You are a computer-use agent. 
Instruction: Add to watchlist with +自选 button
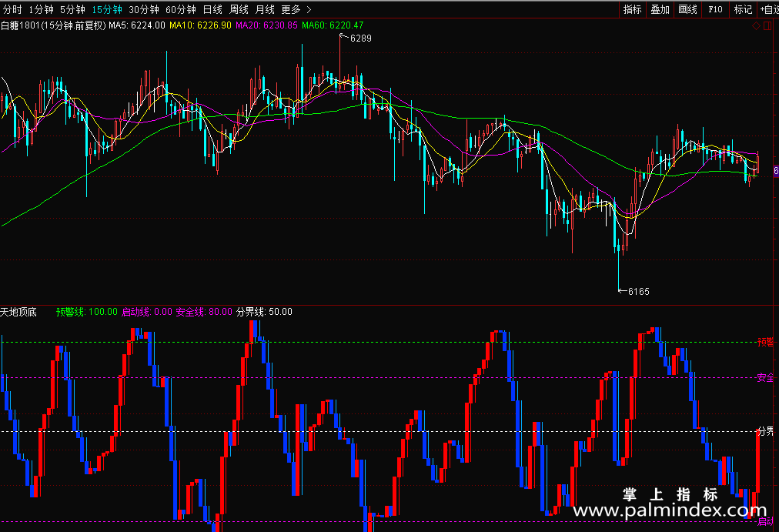(x=769, y=9)
